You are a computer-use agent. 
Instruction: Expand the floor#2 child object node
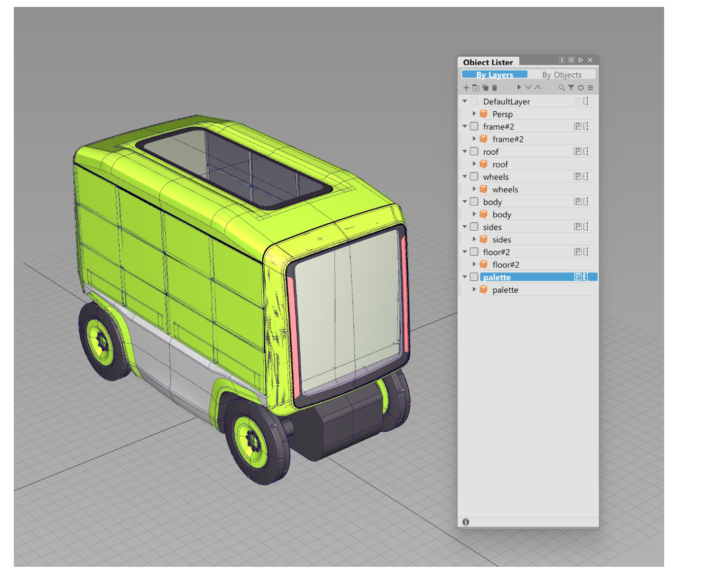pos(474,265)
